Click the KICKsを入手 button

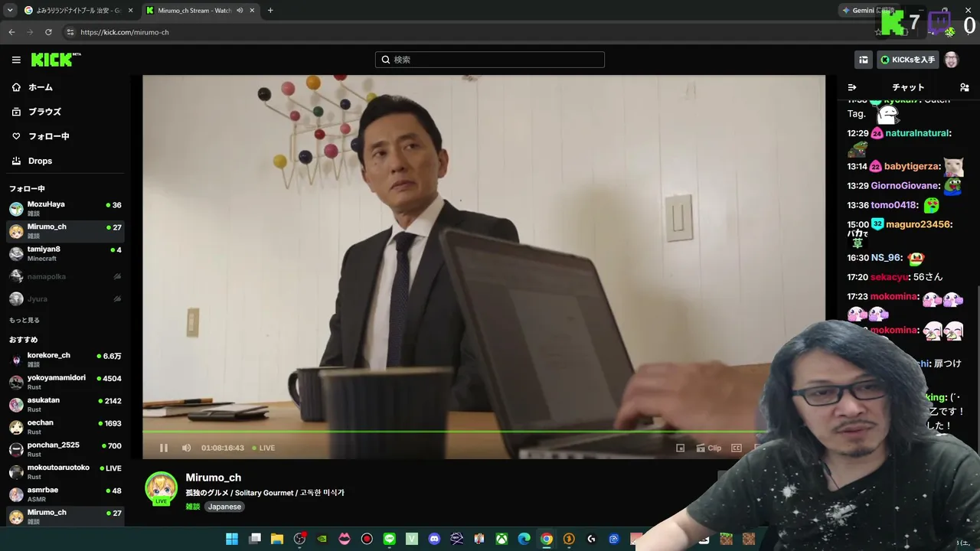[907, 60]
